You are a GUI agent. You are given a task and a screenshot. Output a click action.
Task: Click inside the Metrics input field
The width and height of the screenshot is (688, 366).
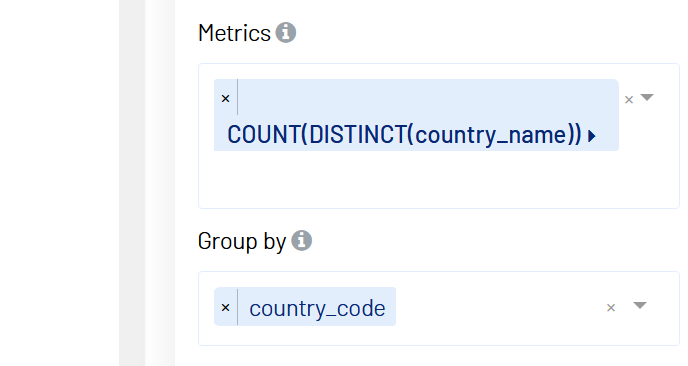pyautogui.click(x=439, y=136)
